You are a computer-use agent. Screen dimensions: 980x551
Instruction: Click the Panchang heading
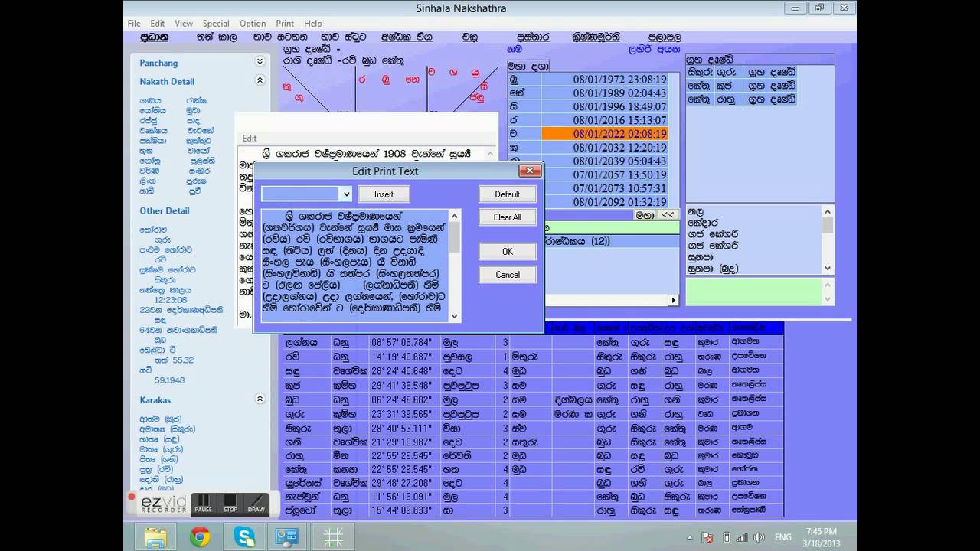[158, 63]
